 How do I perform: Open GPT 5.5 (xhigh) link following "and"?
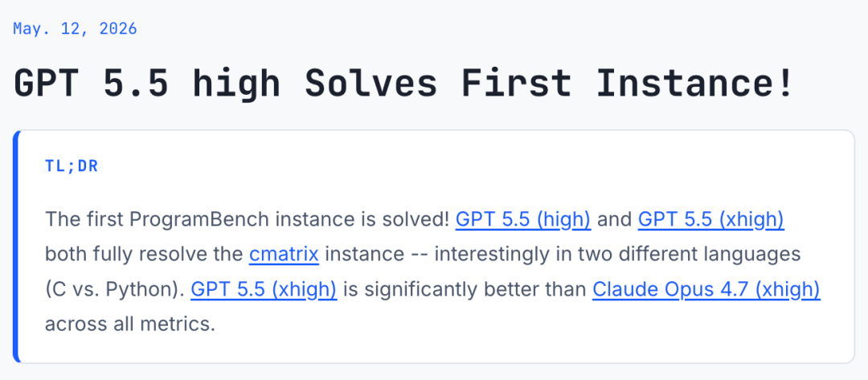(710, 219)
